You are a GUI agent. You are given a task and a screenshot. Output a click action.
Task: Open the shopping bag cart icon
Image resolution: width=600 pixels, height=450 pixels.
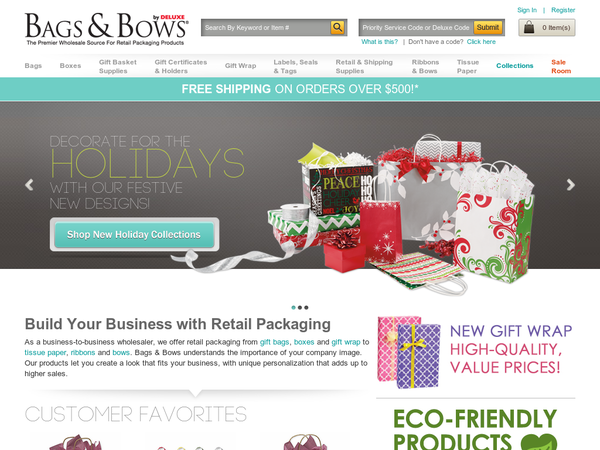pyautogui.click(x=529, y=28)
